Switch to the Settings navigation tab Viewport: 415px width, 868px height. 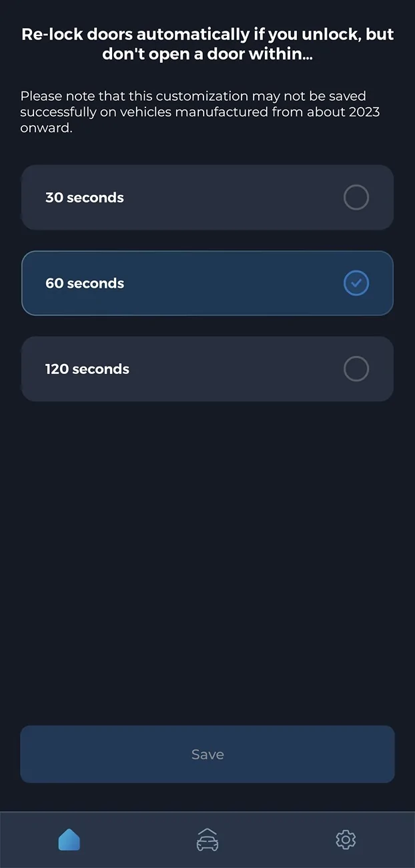[x=346, y=839]
